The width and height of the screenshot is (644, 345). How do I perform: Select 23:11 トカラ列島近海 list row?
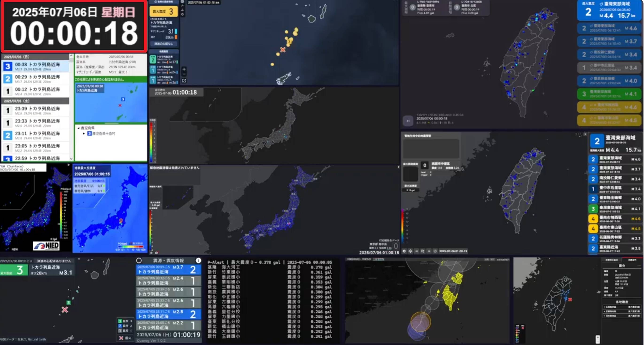[35, 135]
